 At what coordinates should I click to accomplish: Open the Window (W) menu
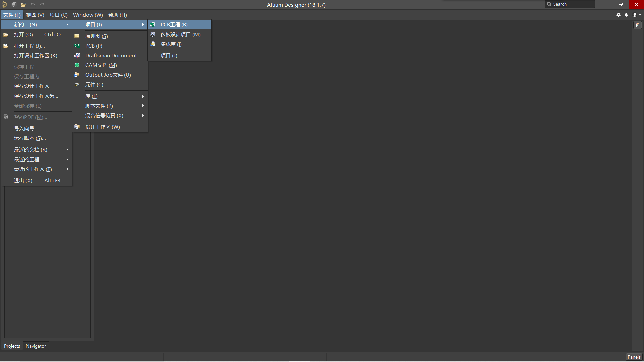tap(88, 15)
